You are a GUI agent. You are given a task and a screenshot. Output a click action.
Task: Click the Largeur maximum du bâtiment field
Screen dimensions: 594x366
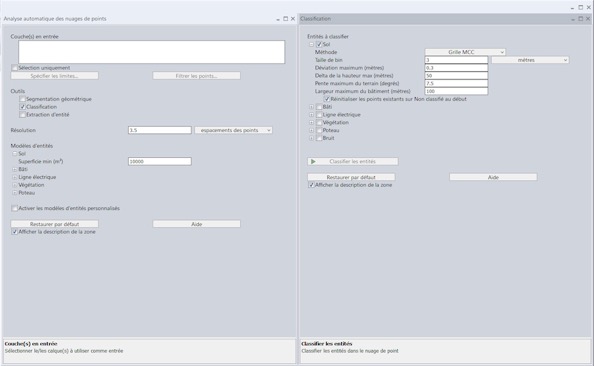[x=456, y=91]
